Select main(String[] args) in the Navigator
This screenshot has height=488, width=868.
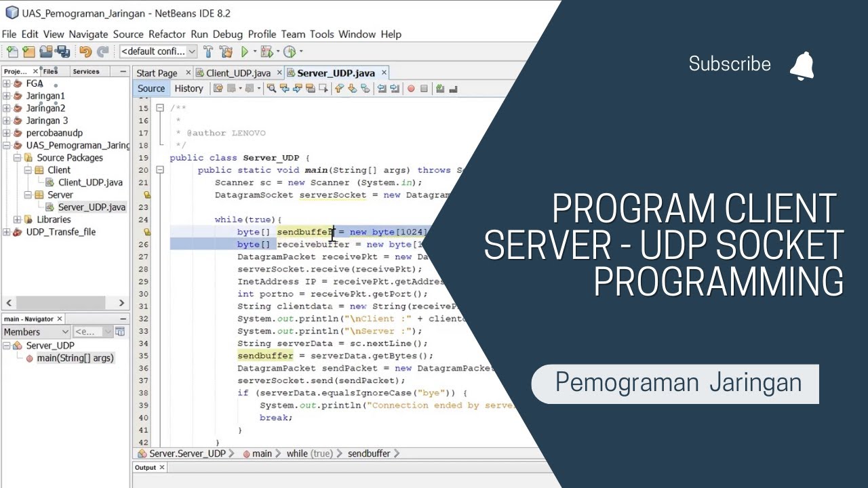point(75,358)
